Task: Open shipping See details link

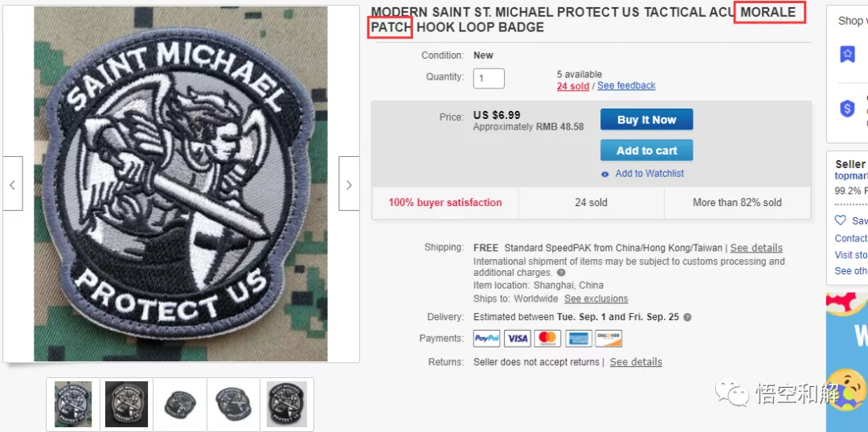Action: pyautogui.click(x=755, y=248)
